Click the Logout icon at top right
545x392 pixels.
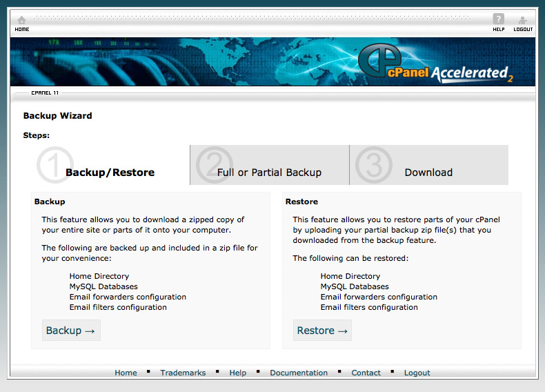(523, 20)
